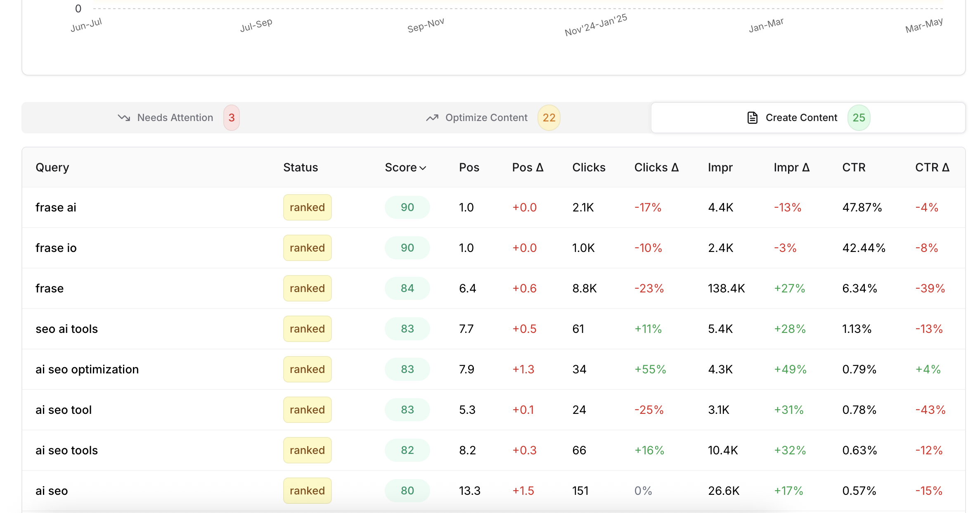This screenshot has width=980, height=513.
Task: Sort by the Pos Δ column header
Action: click(x=528, y=167)
